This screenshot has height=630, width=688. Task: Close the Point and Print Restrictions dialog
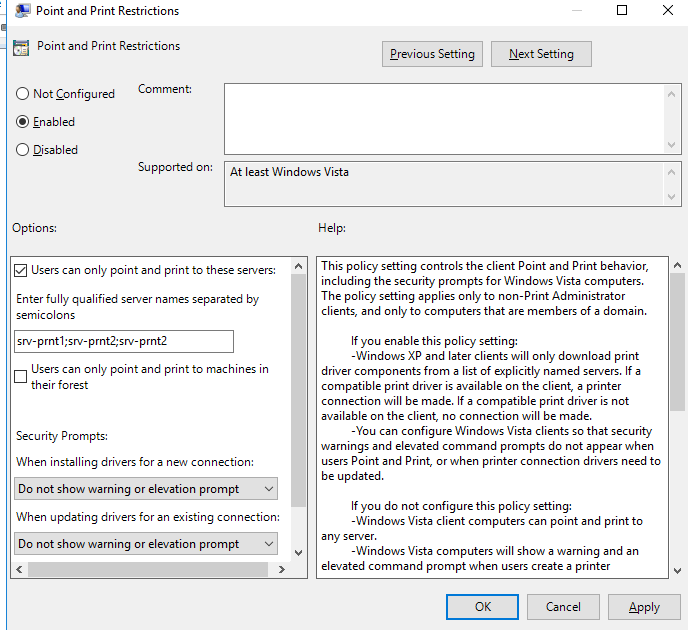coord(668,10)
